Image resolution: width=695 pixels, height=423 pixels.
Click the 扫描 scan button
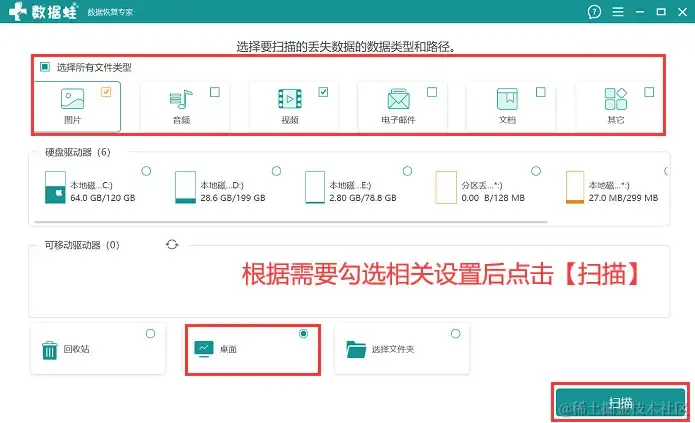(620, 402)
